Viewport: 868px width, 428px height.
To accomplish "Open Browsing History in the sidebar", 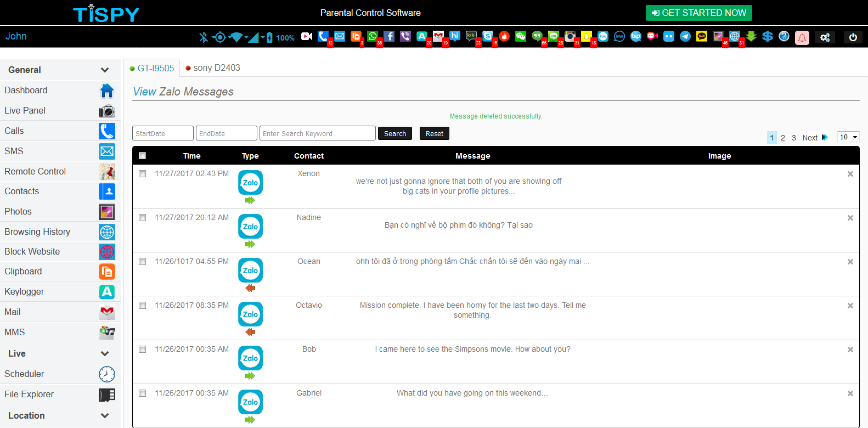I will point(60,232).
